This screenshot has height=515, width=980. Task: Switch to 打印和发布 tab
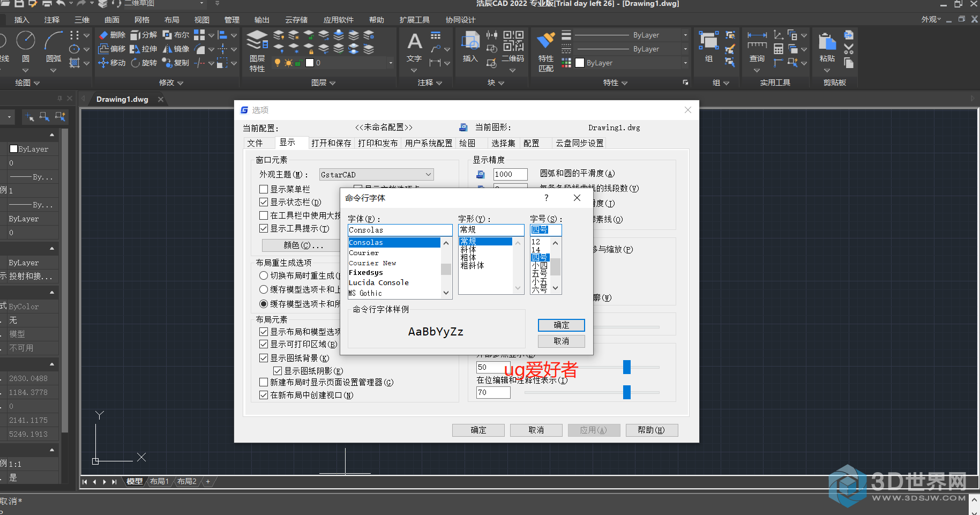378,143
